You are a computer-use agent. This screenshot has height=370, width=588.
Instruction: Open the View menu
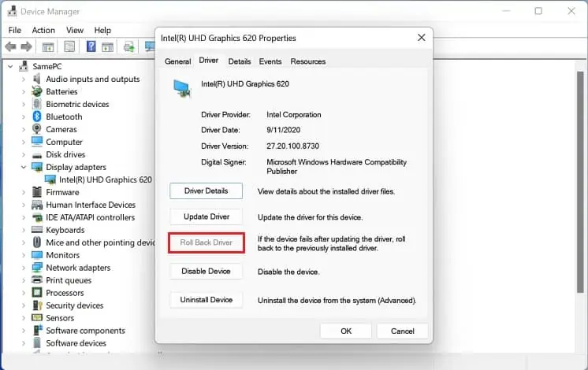(x=75, y=30)
